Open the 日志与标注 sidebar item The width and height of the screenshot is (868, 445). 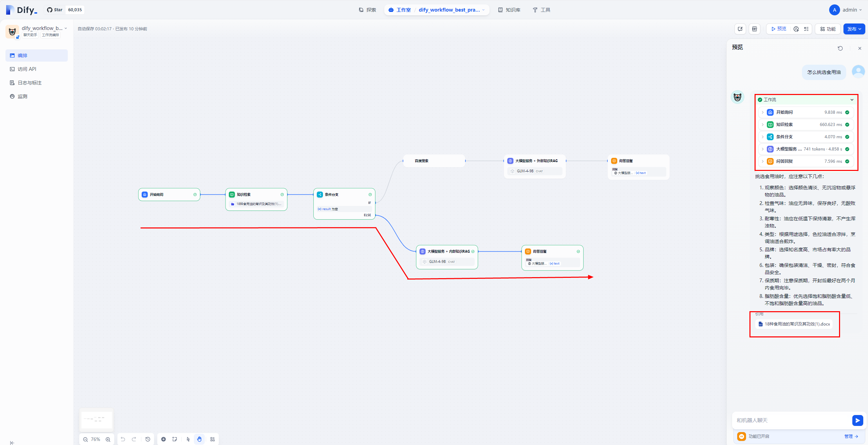[x=30, y=83]
